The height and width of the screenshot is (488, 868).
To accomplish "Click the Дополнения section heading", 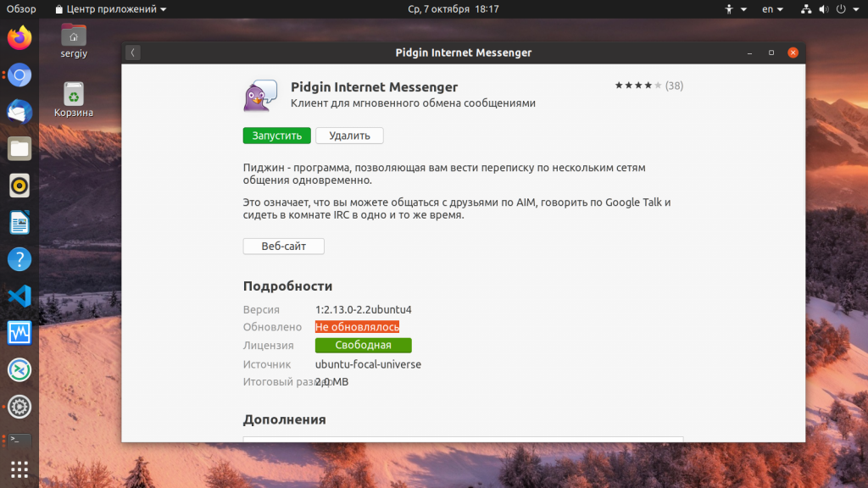I will click(285, 419).
